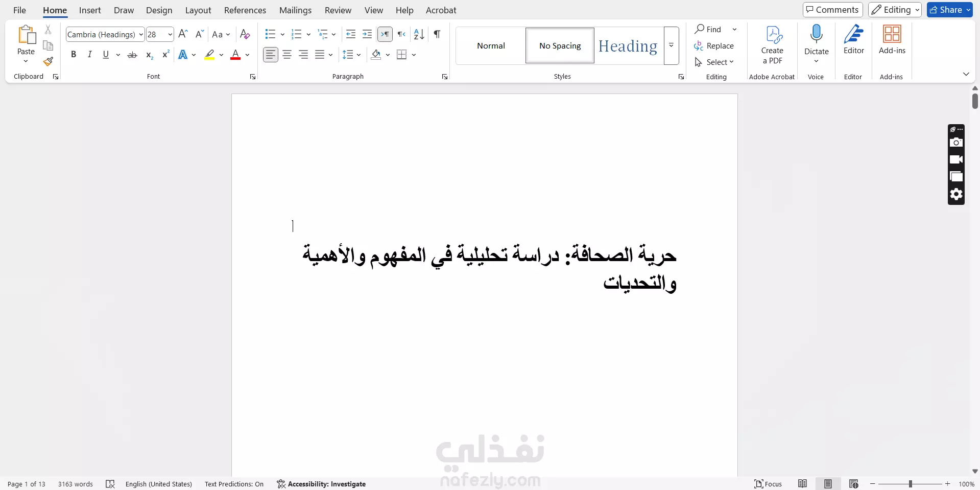Click Find in Editing group
Viewport: 980px width, 490px height.
(708, 29)
